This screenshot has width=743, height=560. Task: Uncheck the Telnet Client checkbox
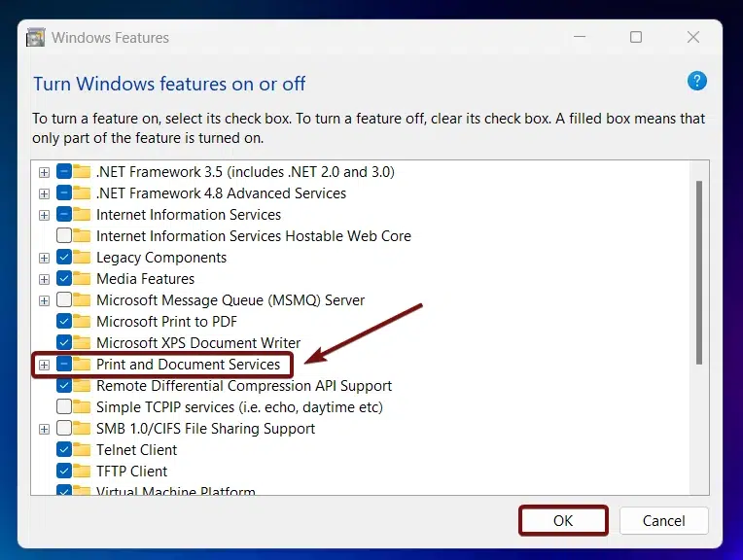click(x=64, y=449)
